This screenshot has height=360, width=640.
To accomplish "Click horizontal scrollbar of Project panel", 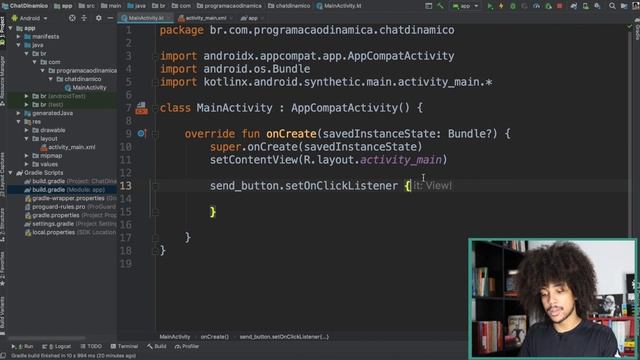I will click(47, 338).
